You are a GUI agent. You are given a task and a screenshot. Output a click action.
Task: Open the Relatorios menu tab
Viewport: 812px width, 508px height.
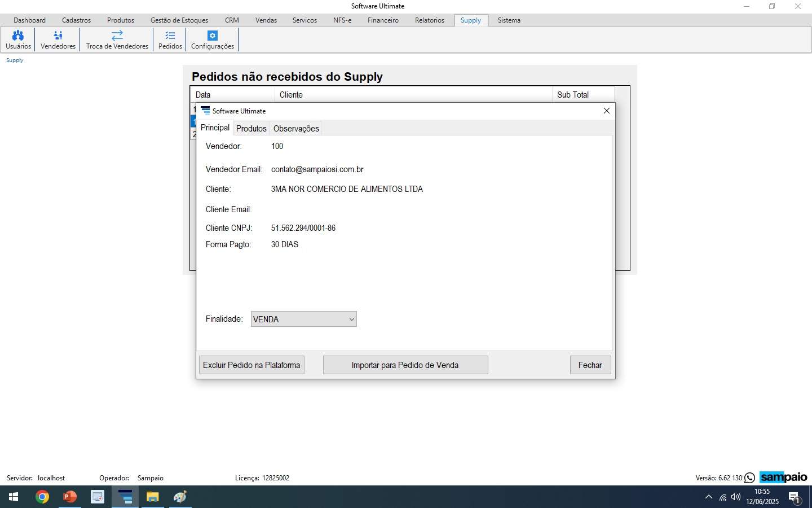tap(430, 20)
